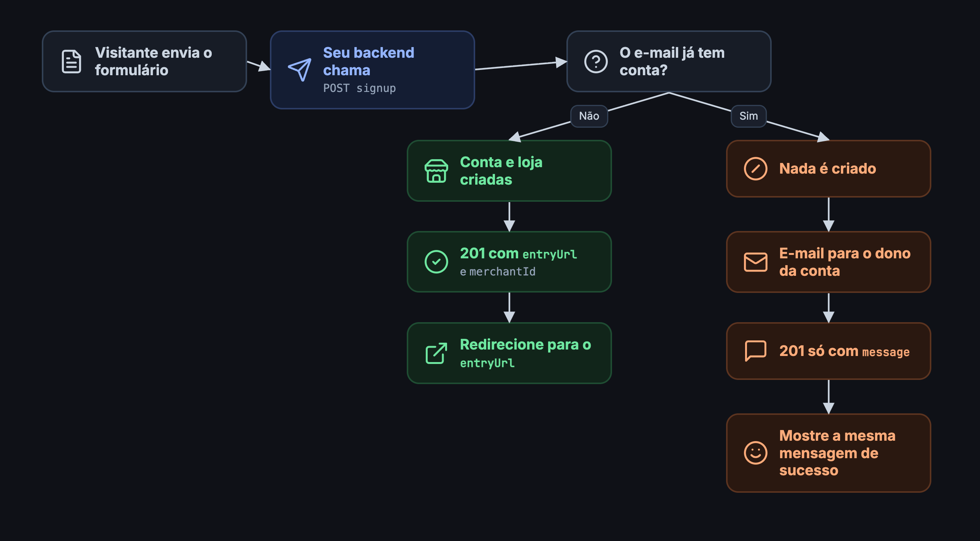Screen dimensions: 980x541
Task: Click the store icon in 'Conta e loja criadas'
Action: tap(436, 171)
